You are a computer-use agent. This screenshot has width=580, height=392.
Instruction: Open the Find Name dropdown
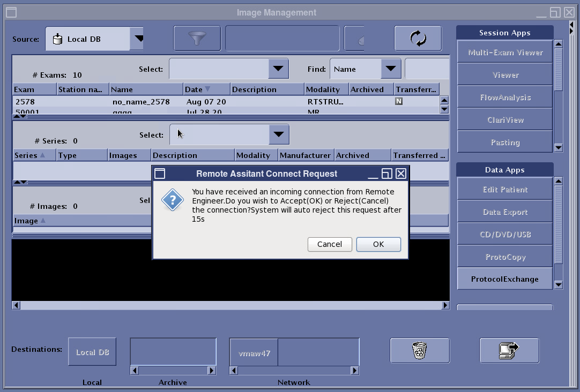click(x=390, y=69)
